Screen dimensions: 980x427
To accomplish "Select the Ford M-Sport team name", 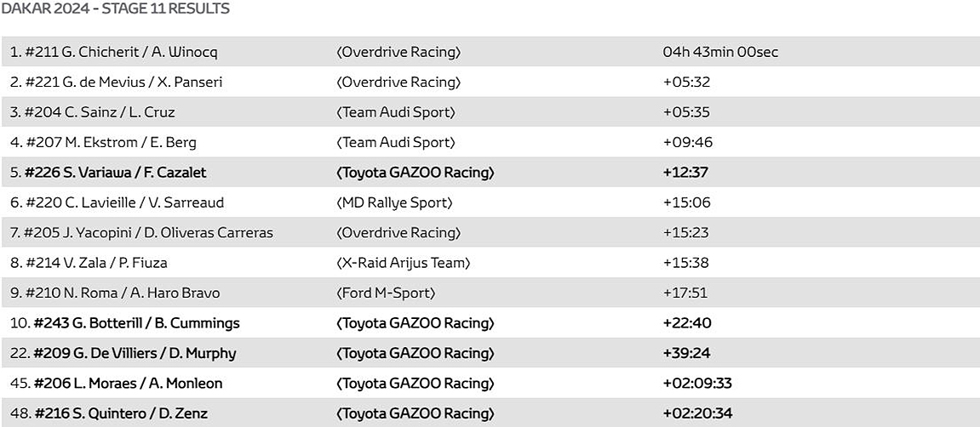I will [386, 293].
